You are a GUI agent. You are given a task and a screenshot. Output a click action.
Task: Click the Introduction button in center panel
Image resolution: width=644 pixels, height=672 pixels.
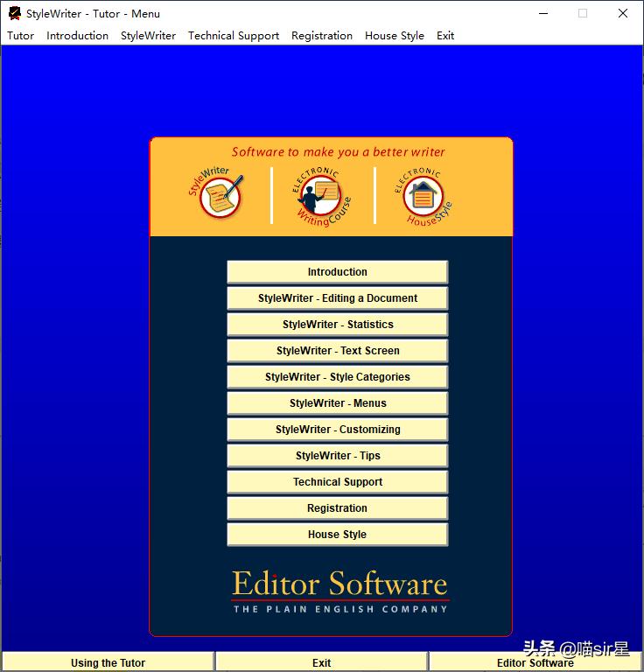point(338,272)
